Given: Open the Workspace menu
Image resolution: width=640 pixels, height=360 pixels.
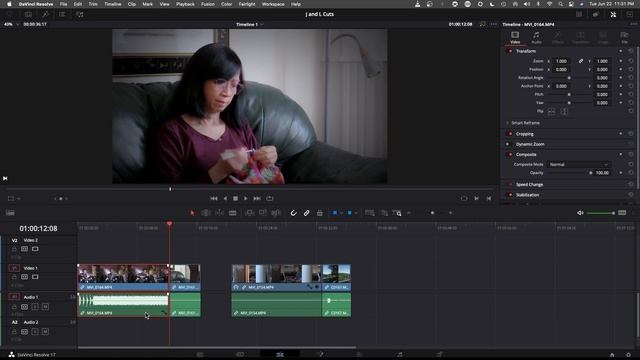Looking at the screenshot, I should 273,4.
